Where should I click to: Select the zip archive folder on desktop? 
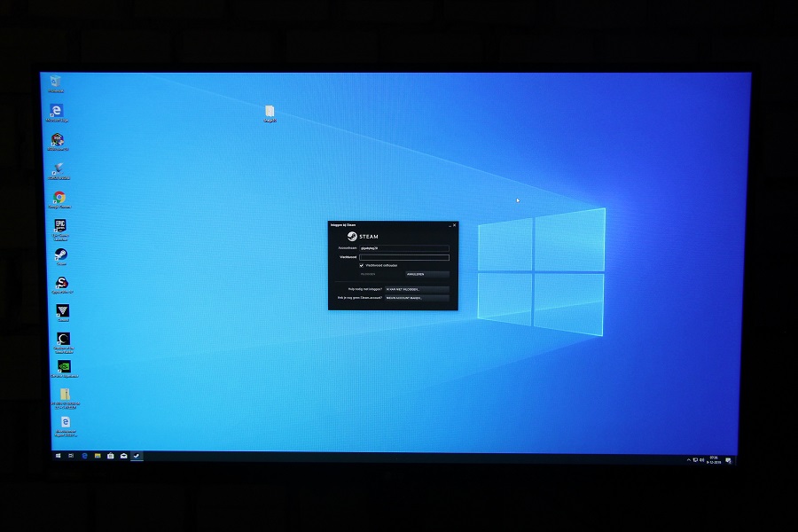pyautogui.click(x=65, y=395)
